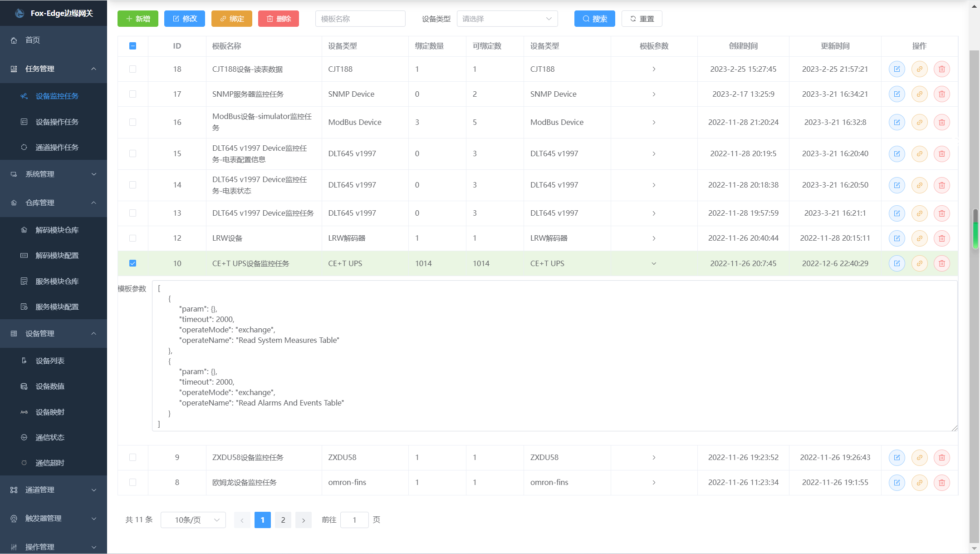
Task: Click the orange 绑定 button
Action: (x=232, y=19)
